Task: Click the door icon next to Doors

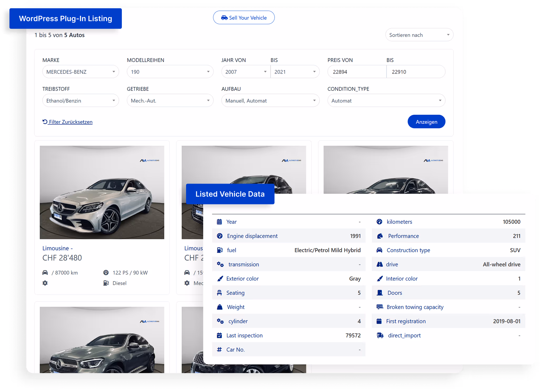Action: [380, 293]
